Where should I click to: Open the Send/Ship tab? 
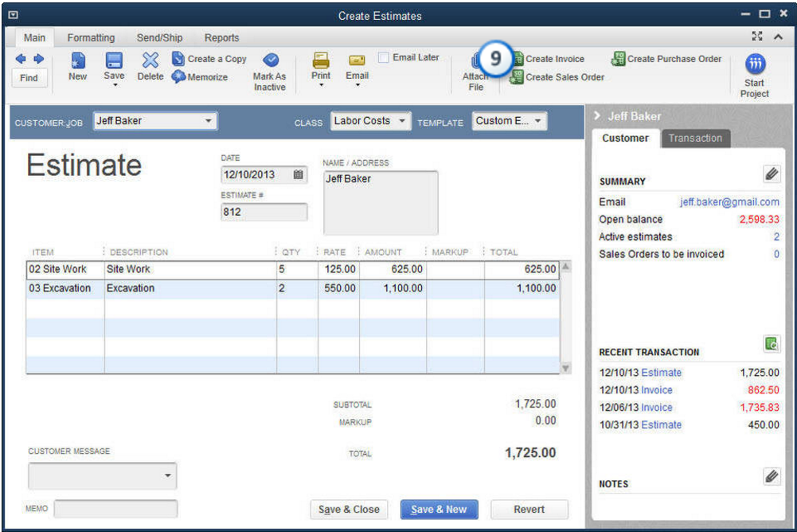coord(159,37)
